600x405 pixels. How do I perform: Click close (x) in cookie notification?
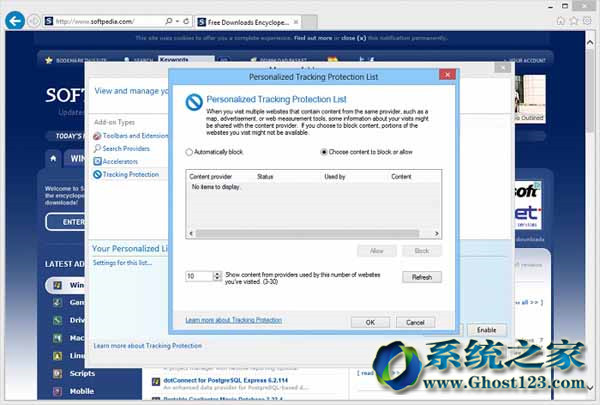click(354, 38)
